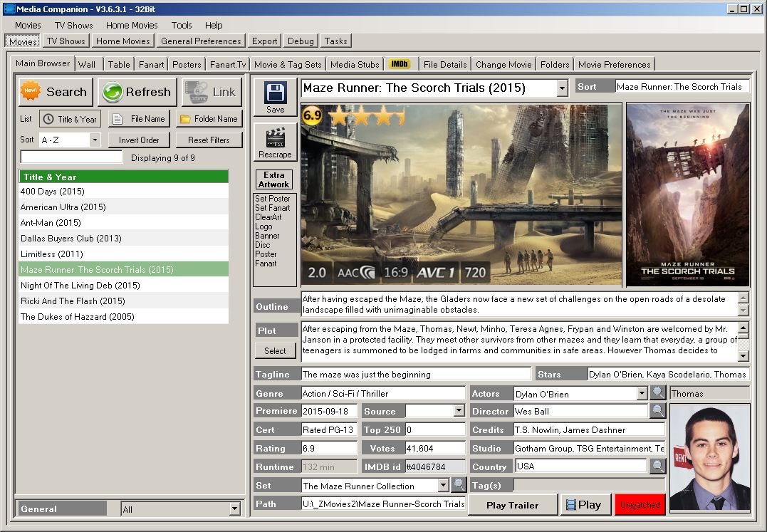The image size is (767, 532).
Task: Click the large fanart backdrop image
Action: [x=461, y=194]
